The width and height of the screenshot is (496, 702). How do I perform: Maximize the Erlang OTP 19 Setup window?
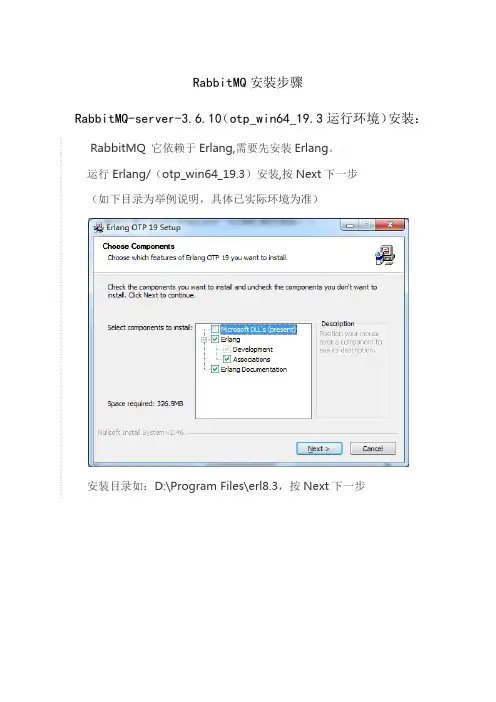coord(367,225)
